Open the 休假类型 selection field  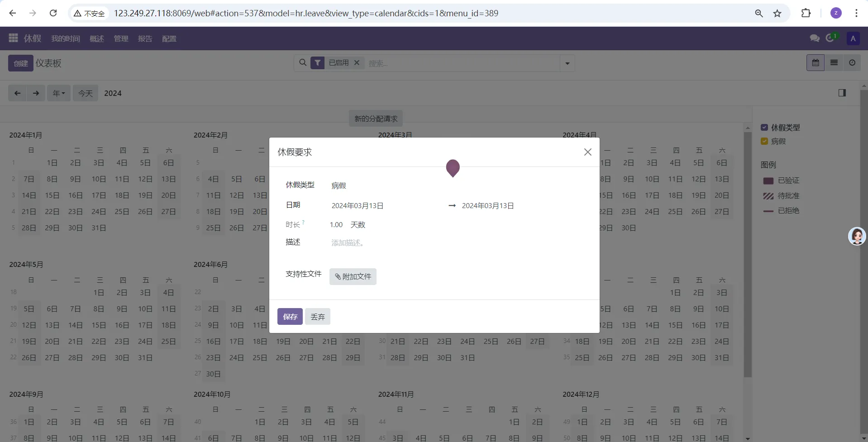457,185
